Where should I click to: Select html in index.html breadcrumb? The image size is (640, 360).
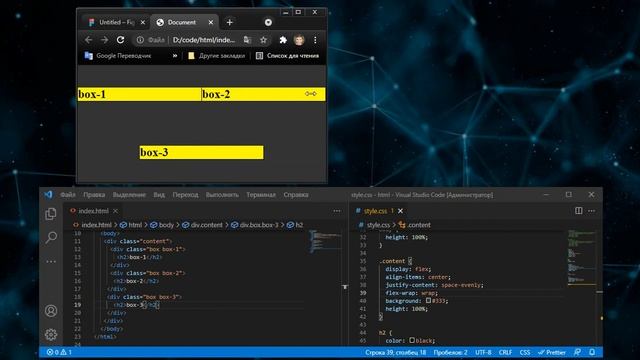tap(131, 225)
